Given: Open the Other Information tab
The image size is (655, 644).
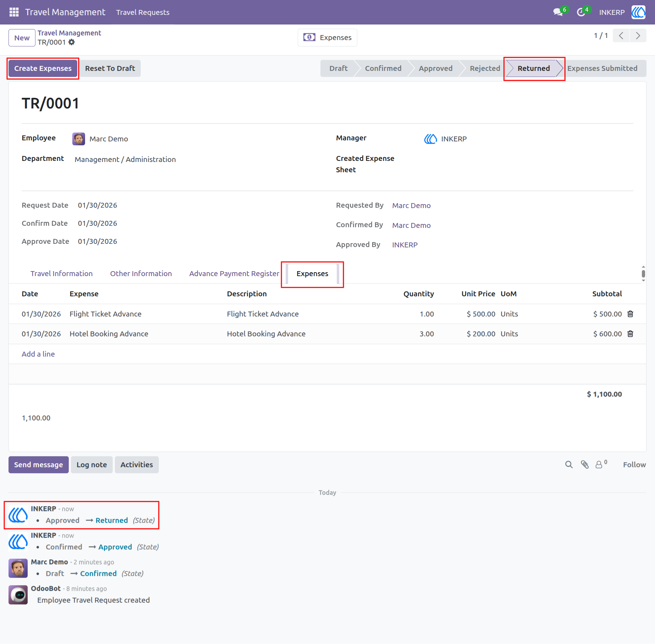Looking at the screenshot, I should (141, 273).
